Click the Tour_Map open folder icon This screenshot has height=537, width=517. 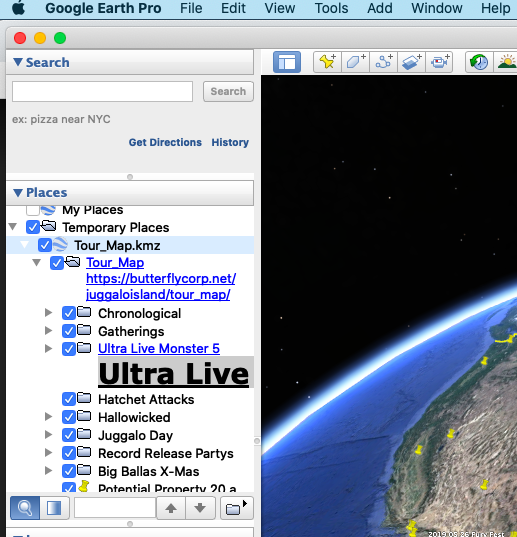(x=73, y=262)
